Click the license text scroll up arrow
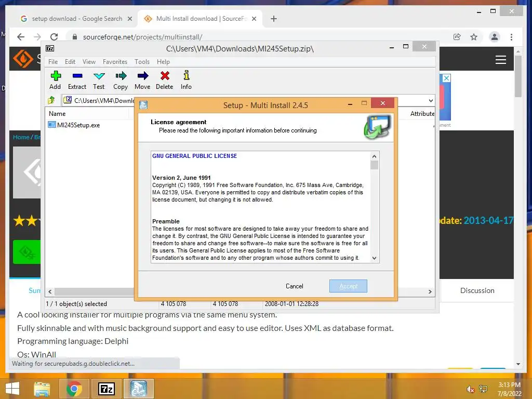 374,156
